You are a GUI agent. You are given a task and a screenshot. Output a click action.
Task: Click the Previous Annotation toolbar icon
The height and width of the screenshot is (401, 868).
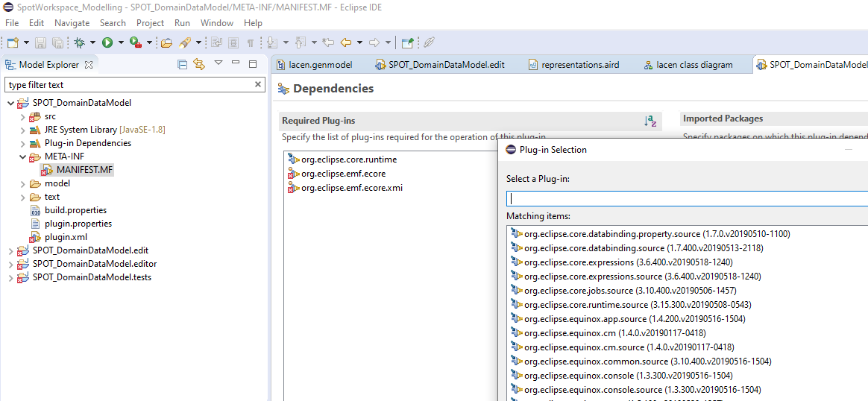(301, 42)
